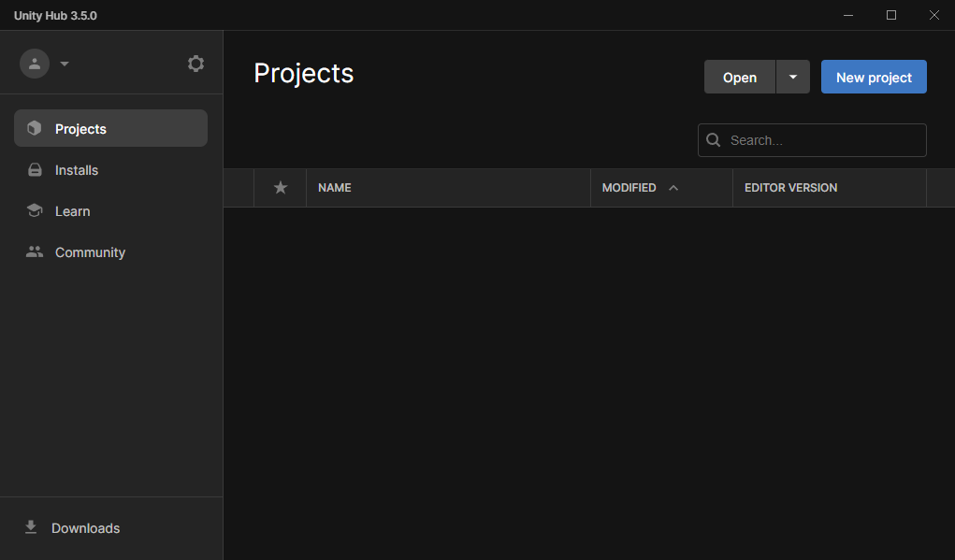Select the Installs drive icon
The height and width of the screenshot is (560, 955).
35,170
